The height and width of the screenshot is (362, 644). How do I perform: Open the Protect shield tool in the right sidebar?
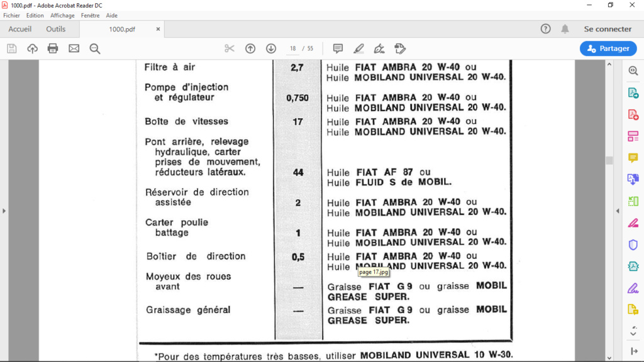pos(633,244)
